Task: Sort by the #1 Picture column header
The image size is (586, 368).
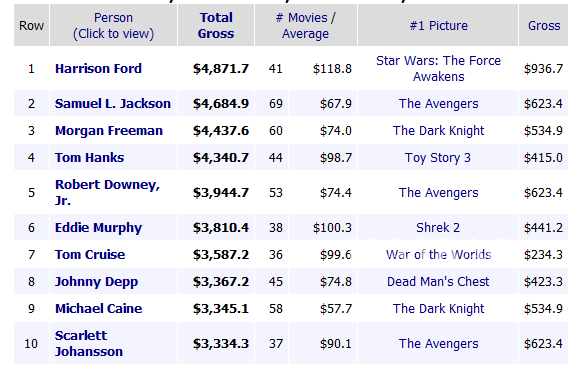Action: [x=438, y=25]
